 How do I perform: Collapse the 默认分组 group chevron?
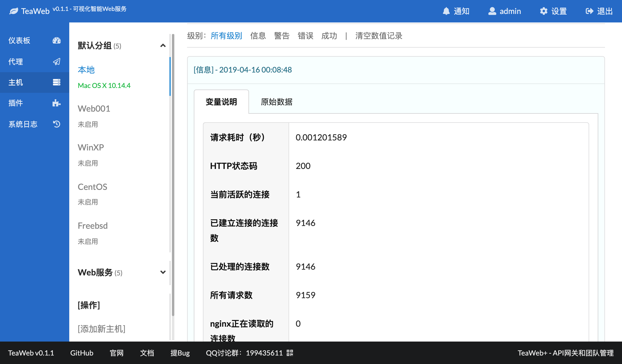[x=163, y=45]
